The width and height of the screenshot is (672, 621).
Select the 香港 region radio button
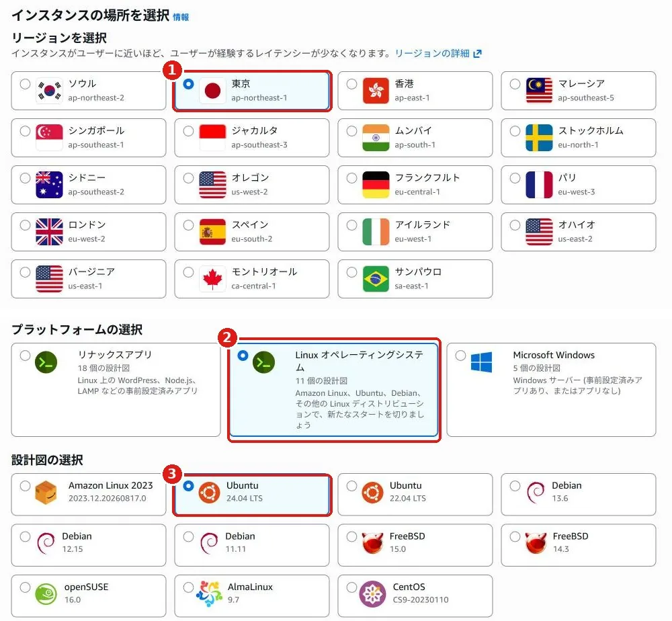pos(351,84)
